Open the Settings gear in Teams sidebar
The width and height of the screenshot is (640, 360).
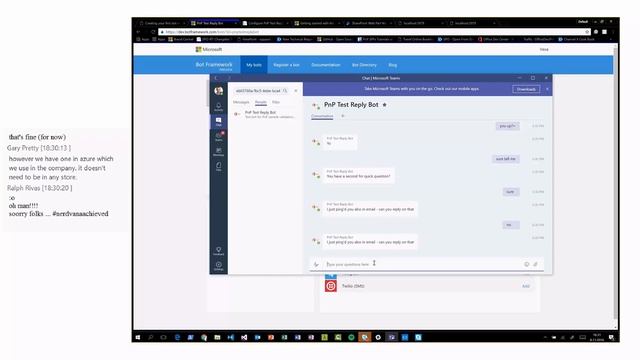click(x=219, y=266)
